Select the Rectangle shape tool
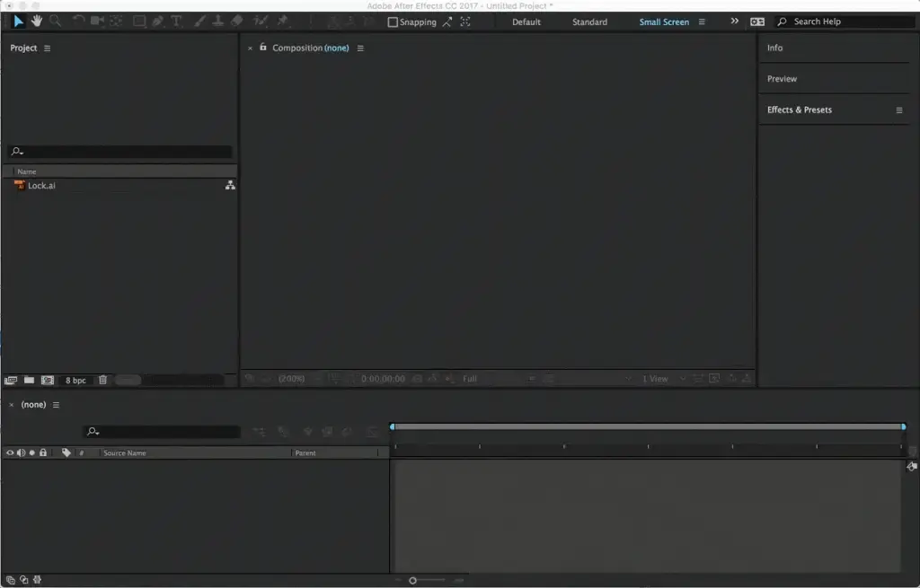This screenshot has width=920, height=588. (139, 22)
